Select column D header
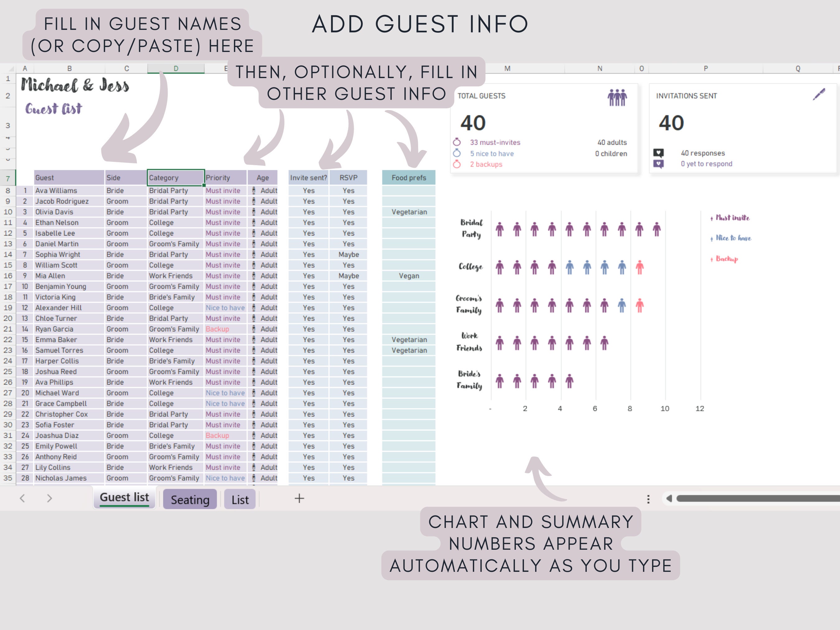Image resolution: width=840 pixels, height=630 pixels. point(175,68)
